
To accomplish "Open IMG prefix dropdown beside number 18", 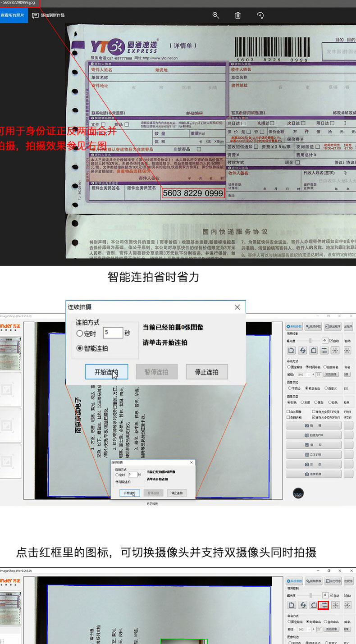I will click(x=304, y=375).
